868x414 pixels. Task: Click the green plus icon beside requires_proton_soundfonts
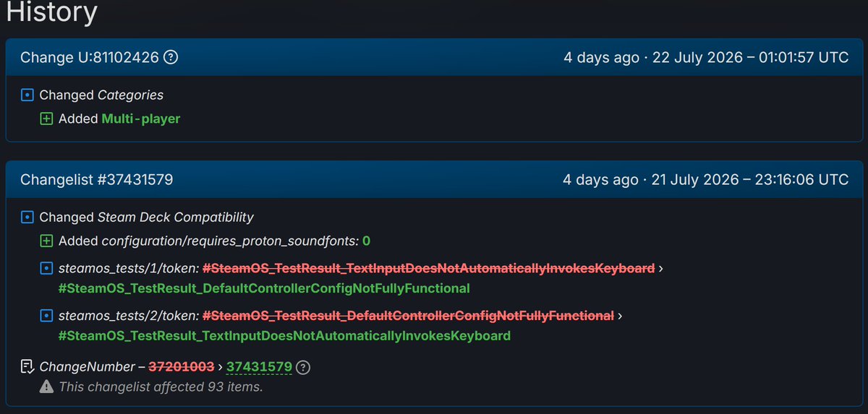point(46,241)
